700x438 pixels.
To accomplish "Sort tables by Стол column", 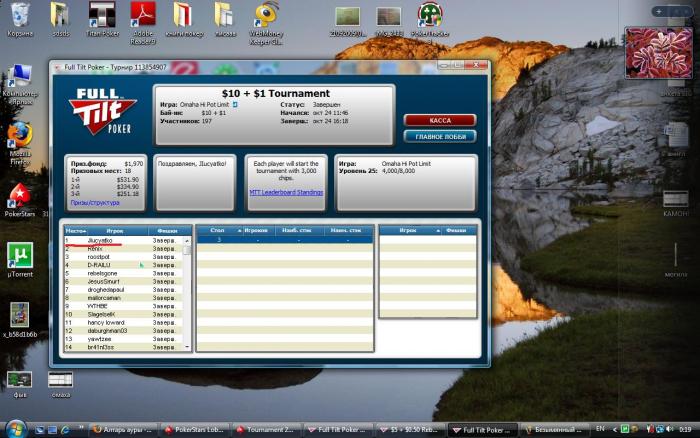I will (219, 230).
